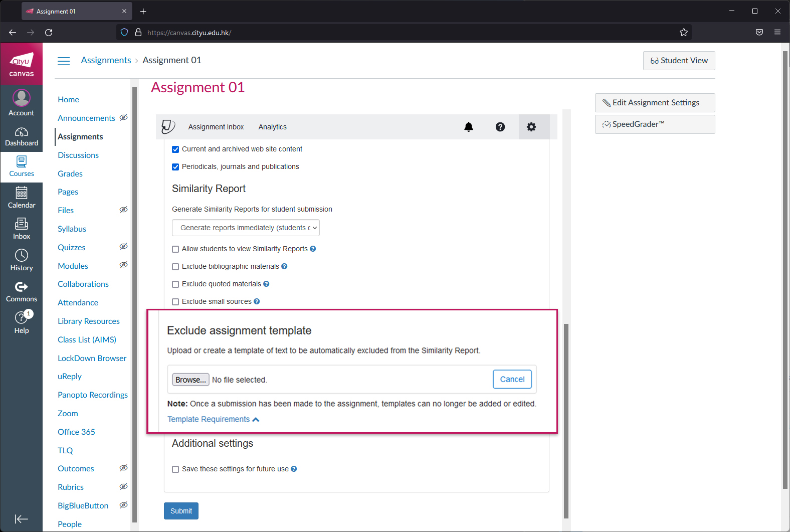Image resolution: width=790 pixels, height=532 pixels.
Task: Click Browse to choose a template file
Action: tap(190, 380)
